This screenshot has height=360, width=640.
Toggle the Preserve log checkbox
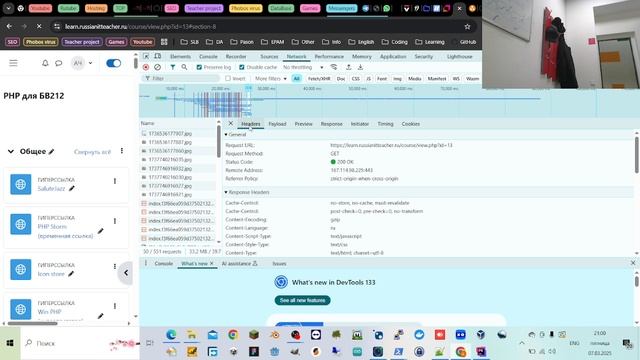click(199, 67)
